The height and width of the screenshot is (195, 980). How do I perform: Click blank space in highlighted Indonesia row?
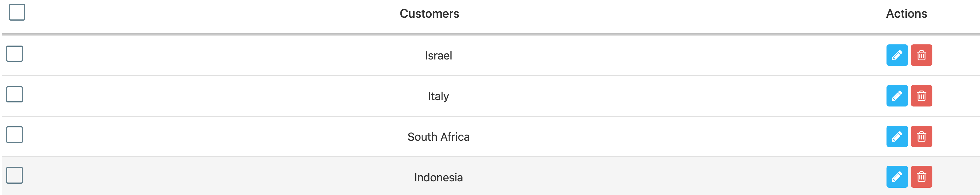[647, 177]
